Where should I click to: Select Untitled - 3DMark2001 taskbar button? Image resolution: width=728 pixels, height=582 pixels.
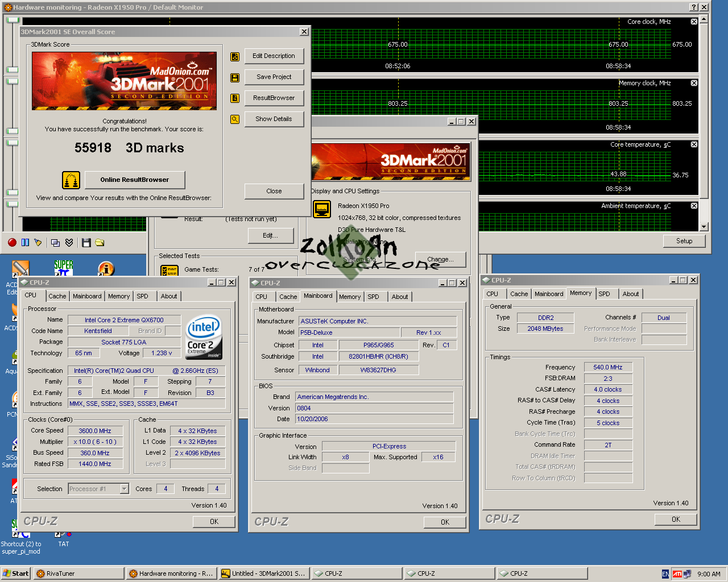coord(264,573)
